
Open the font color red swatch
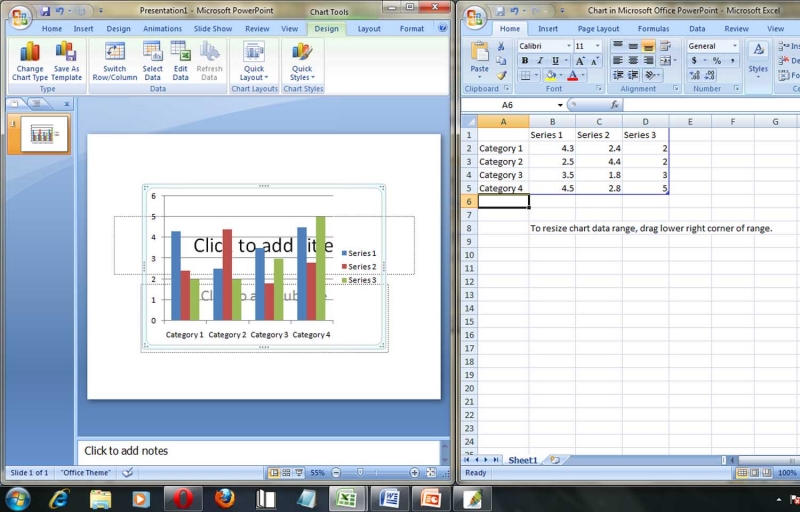coord(572,76)
